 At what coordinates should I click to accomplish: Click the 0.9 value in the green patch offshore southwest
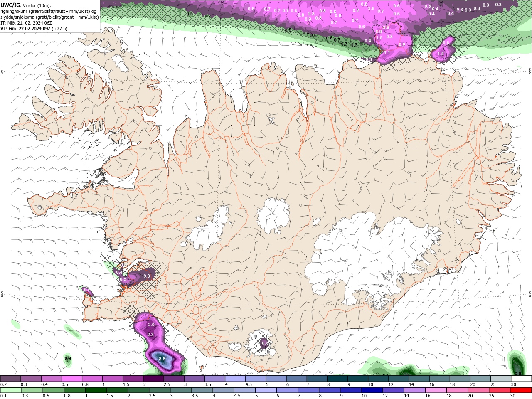click(x=68, y=358)
